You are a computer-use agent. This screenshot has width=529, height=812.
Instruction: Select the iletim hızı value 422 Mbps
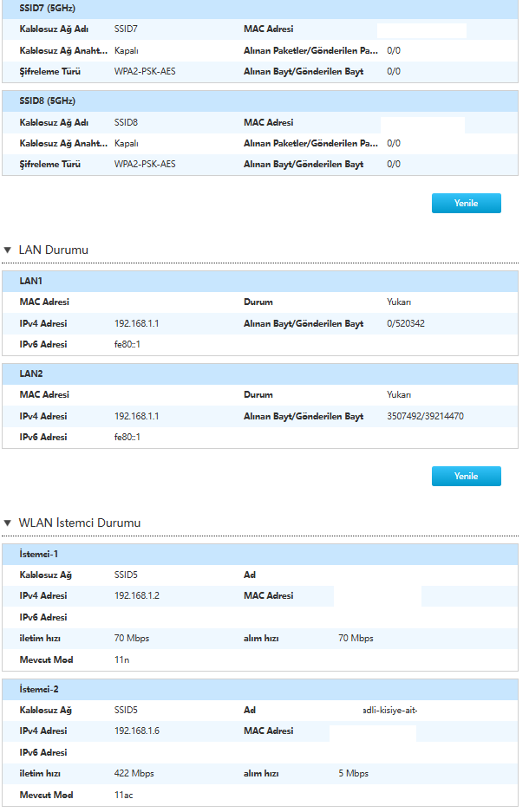(x=134, y=774)
